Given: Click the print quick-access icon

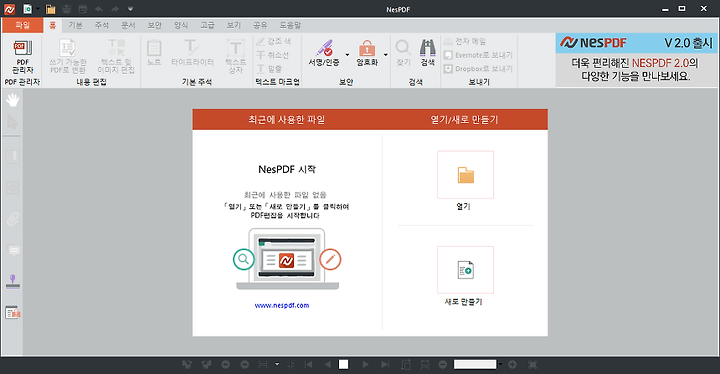Looking at the screenshot, I should [x=83, y=9].
